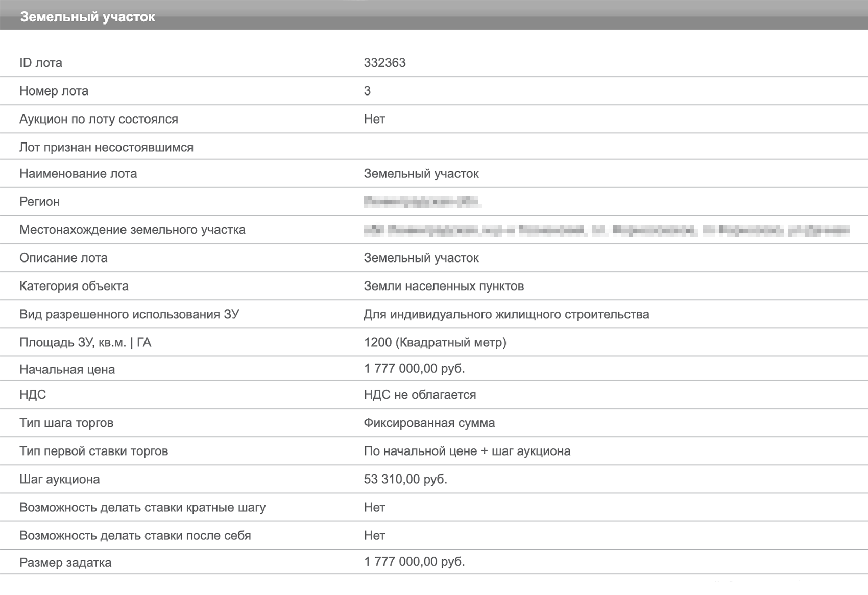Click the 'Тип шага торгов' label

(66, 423)
